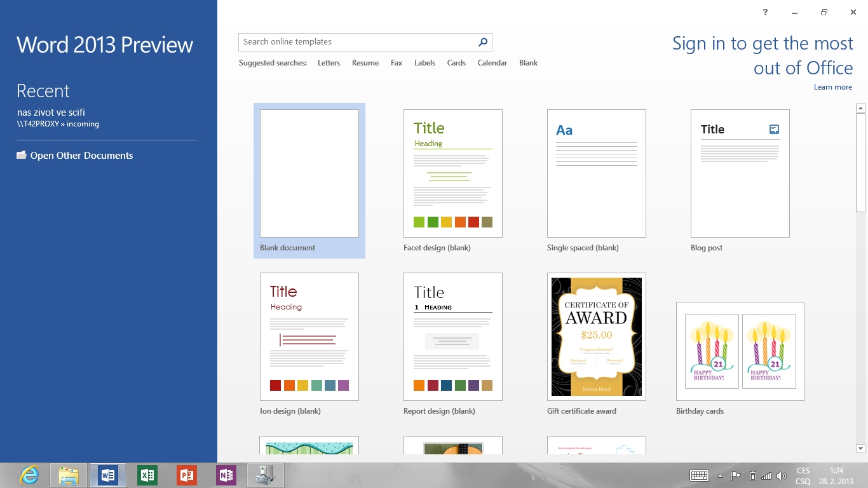Search suggested term Calendar
Image resolution: width=868 pixels, height=488 pixels.
pyautogui.click(x=492, y=63)
